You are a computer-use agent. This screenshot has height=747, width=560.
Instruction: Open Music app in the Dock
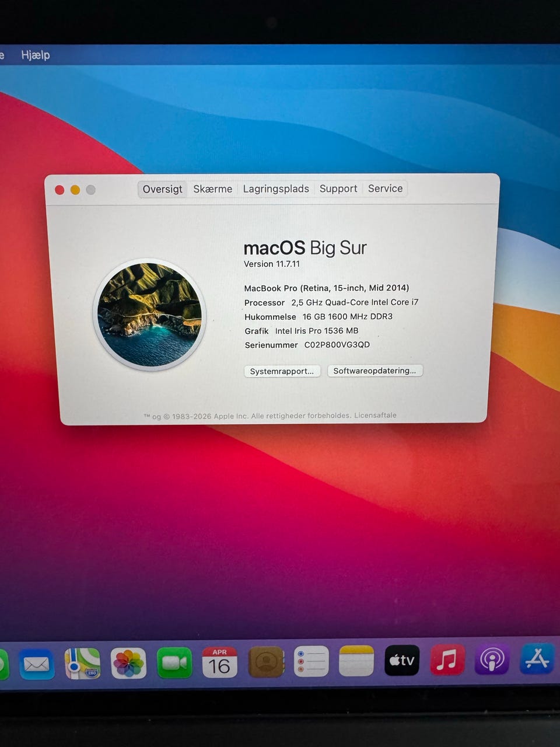click(x=447, y=659)
